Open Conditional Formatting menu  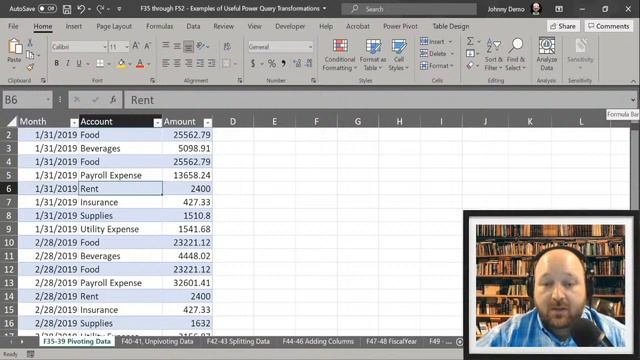pos(340,55)
